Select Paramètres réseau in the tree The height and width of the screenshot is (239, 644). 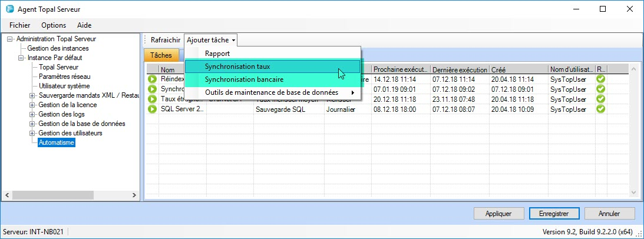point(65,77)
